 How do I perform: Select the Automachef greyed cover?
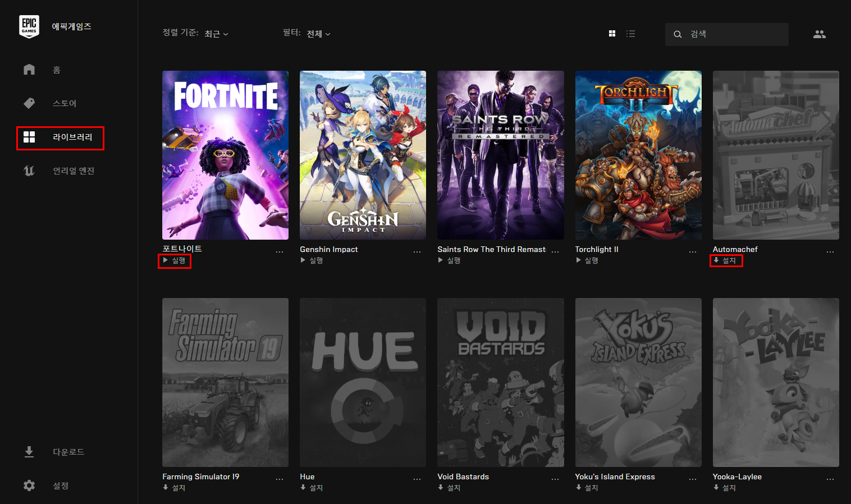coord(776,155)
